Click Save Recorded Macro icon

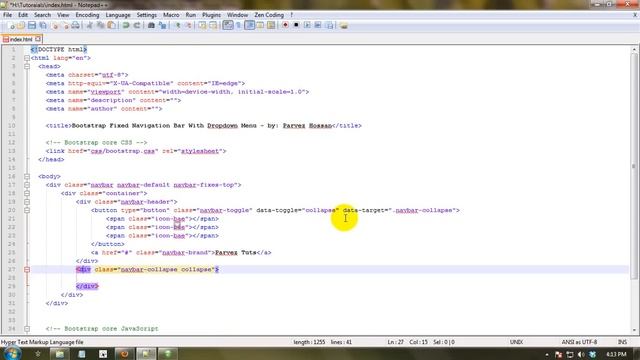(x=329, y=25)
